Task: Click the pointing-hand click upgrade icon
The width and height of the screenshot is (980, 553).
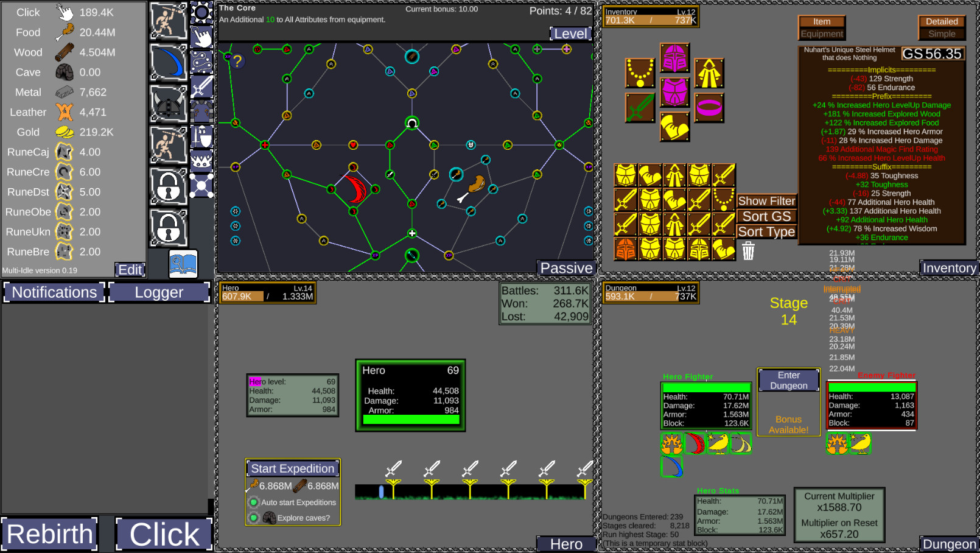Action: coord(201,35)
